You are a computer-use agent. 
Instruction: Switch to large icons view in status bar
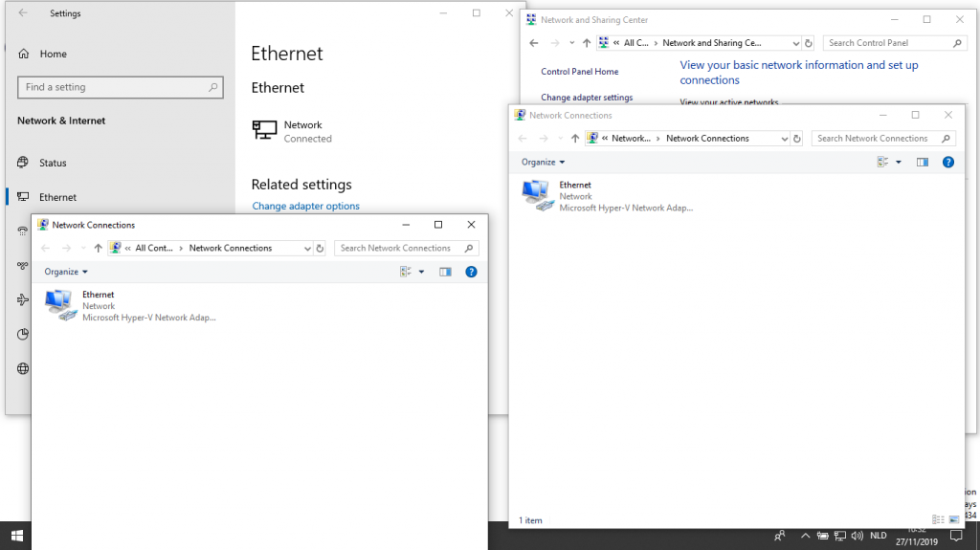click(x=954, y=519)
